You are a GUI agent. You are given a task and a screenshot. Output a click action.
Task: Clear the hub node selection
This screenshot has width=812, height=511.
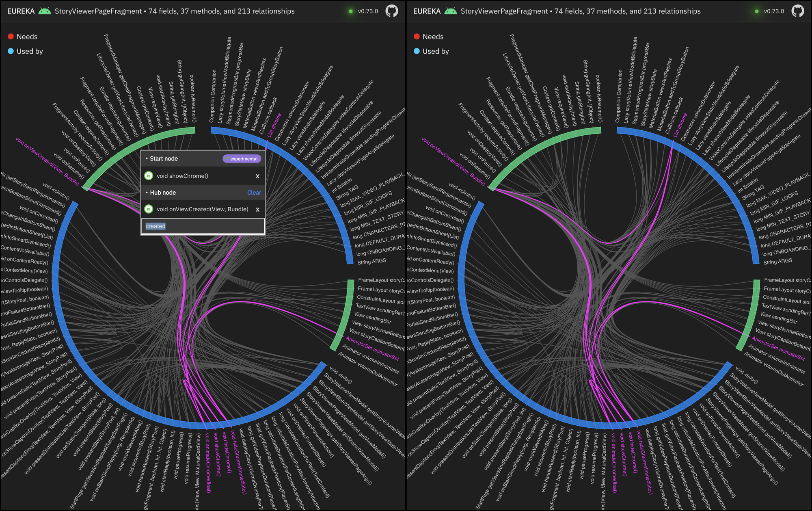(254, 193)
